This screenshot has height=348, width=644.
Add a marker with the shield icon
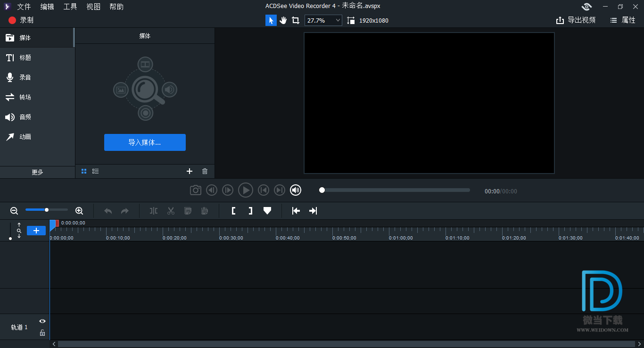click(x=267, y=211)
